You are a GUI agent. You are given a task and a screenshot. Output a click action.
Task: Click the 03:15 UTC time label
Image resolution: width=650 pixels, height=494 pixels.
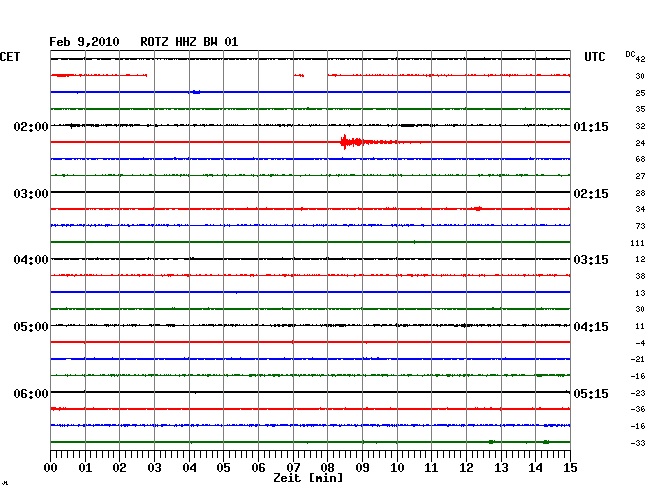pos(591,260)
